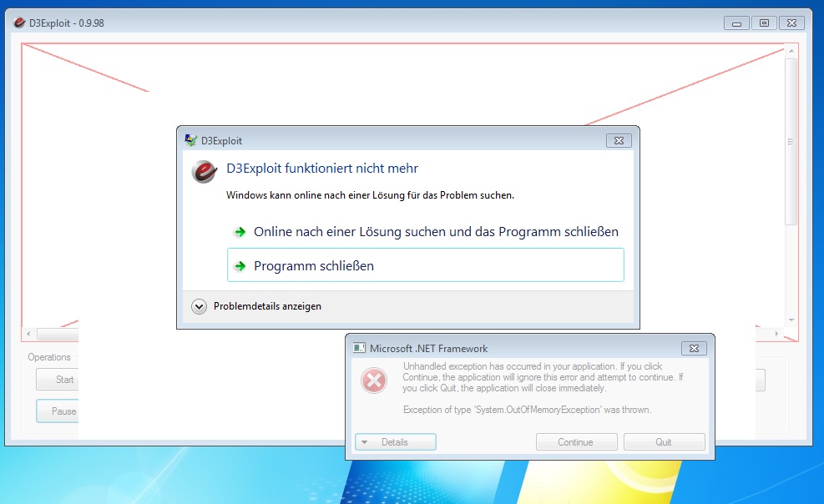Viewport: 824px width, 504px height.
Task: Click green arrow beside Online nach einer Lösung
Action: click(x=240, y=231)
